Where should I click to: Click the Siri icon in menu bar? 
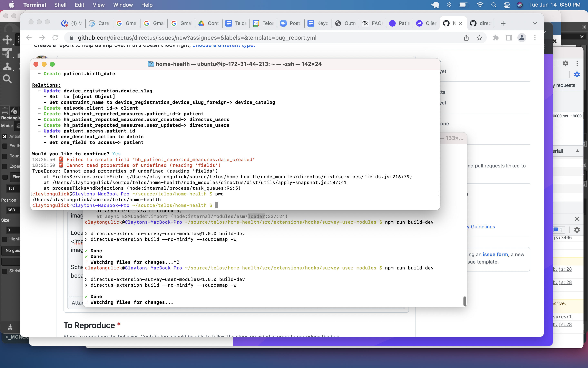520,5
